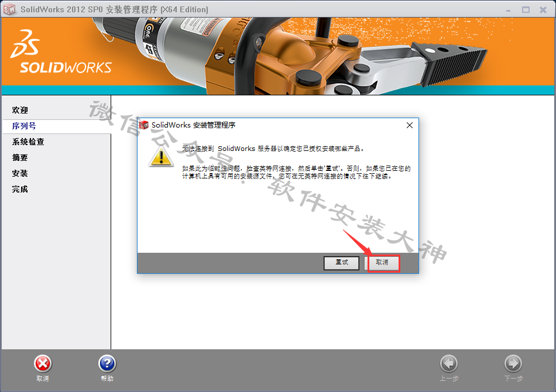Screen dimensions: 556x392
Task: Click the dialog paragraph starting with 如果此为临时性问题
Action: pos(297,172)
